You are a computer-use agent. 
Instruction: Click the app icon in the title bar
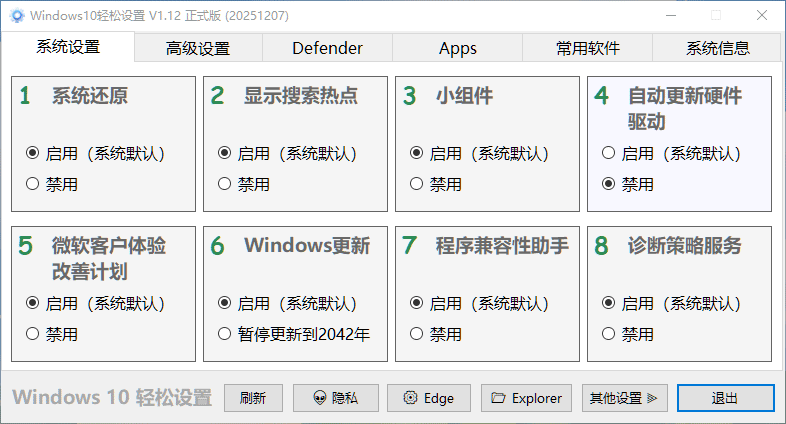click(16, 16)
